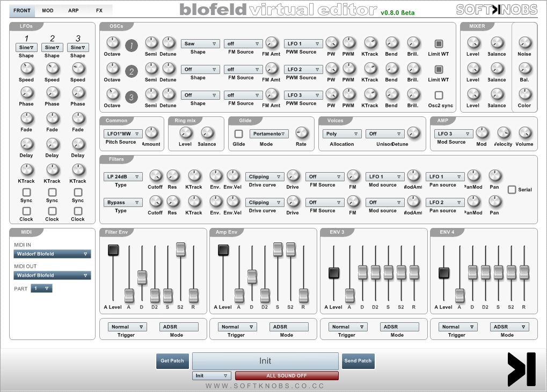The image size is (547, 392).
Task: Click the LFO 3 Fade knob
Action: [x=78, y=119]
